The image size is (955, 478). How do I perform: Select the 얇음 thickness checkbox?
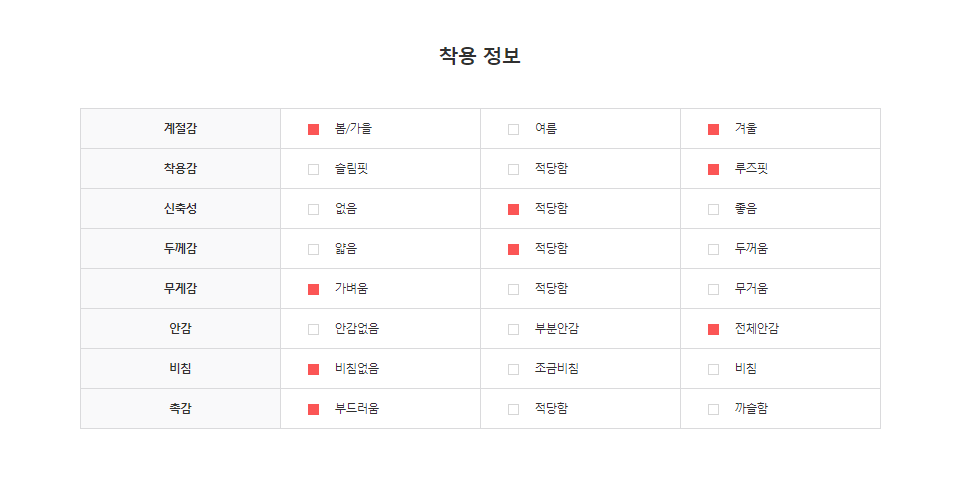(313, 249)
